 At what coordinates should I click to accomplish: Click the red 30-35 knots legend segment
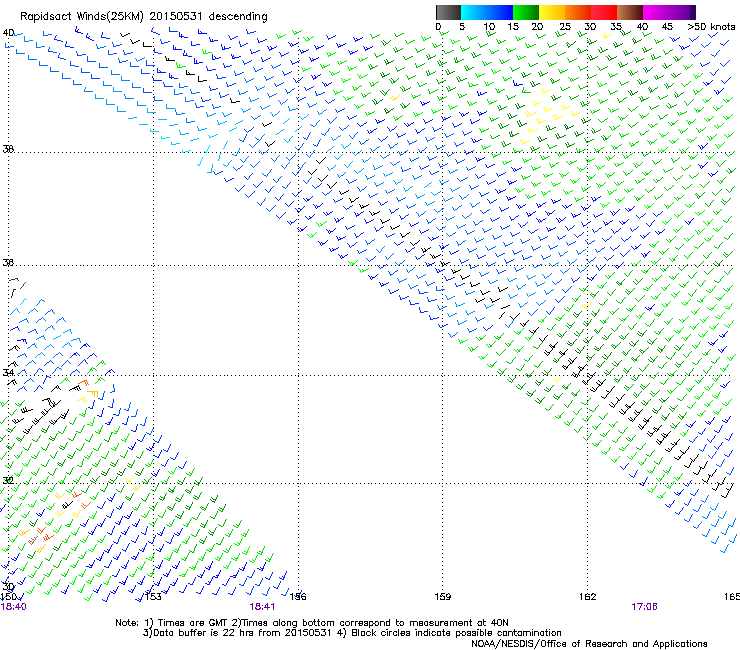tap(604, 12)
